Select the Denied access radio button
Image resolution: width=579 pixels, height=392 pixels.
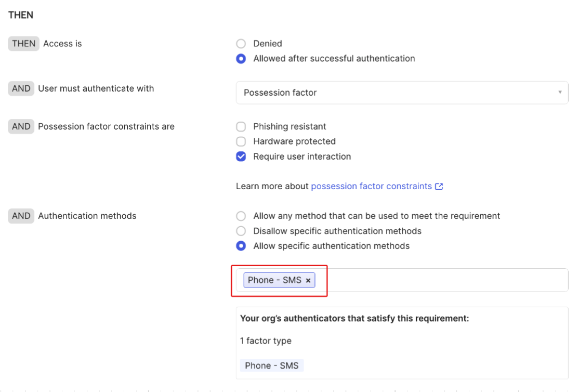(241, 44)
